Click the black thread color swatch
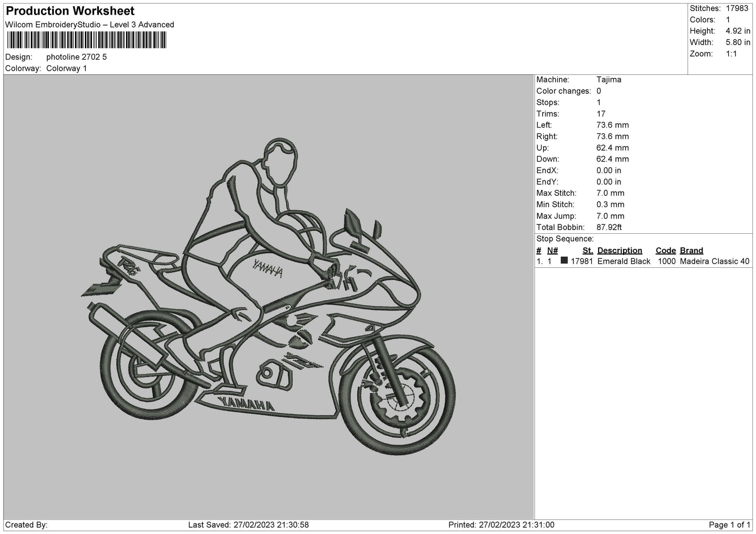This screenshot has height=534, width=756. coord(564,260)
